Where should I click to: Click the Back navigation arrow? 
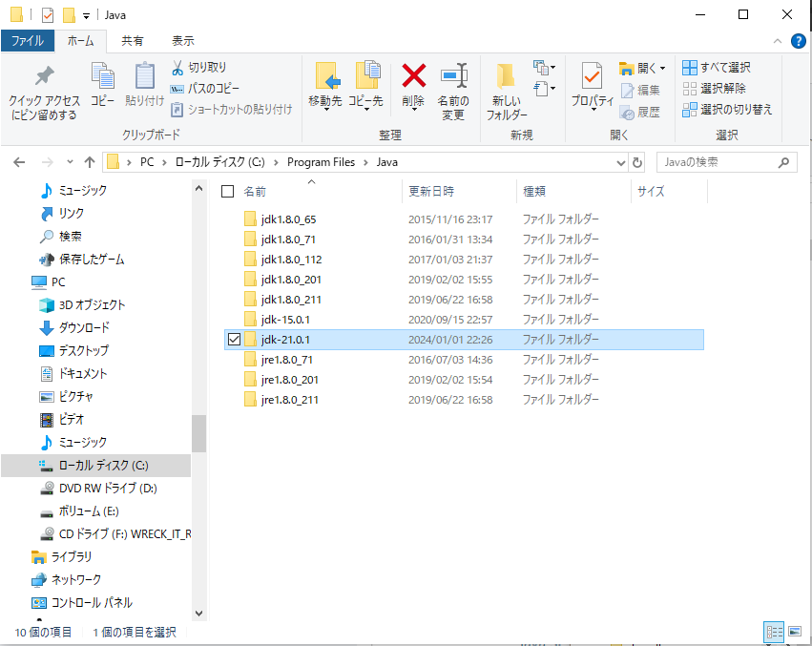pyautogui.click(x=19, y=162)
